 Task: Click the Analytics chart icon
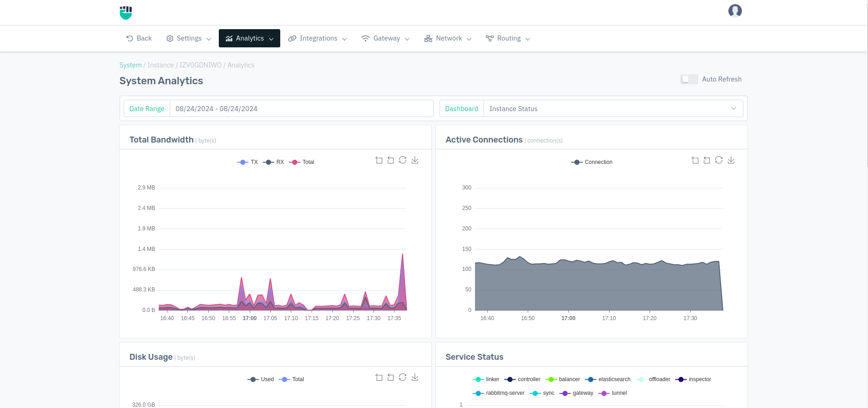(x=229, y=39)
